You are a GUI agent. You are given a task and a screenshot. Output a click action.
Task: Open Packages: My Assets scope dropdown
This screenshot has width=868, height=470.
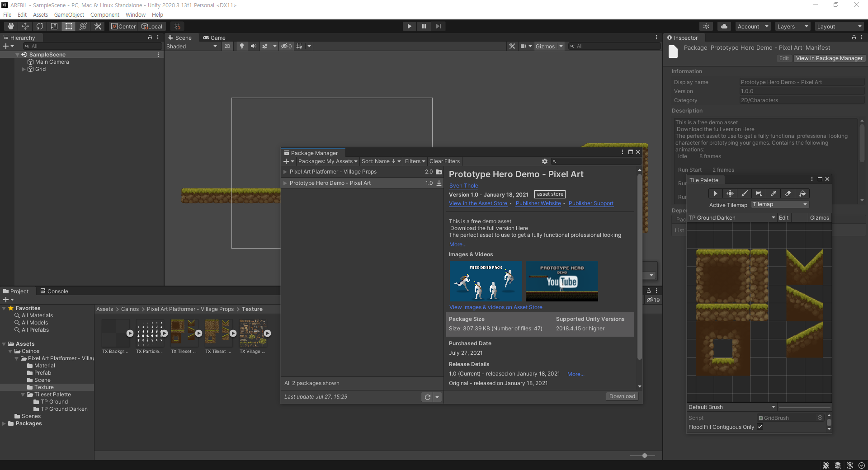328,161
